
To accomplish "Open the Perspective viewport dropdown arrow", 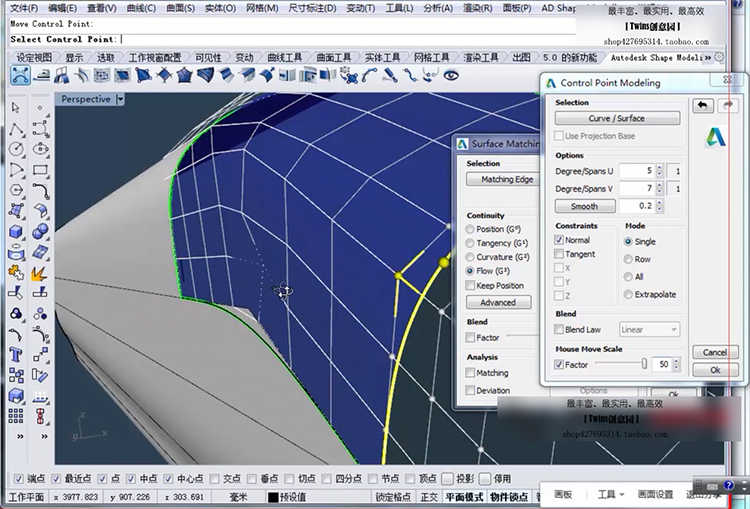I will click(121, 99).
